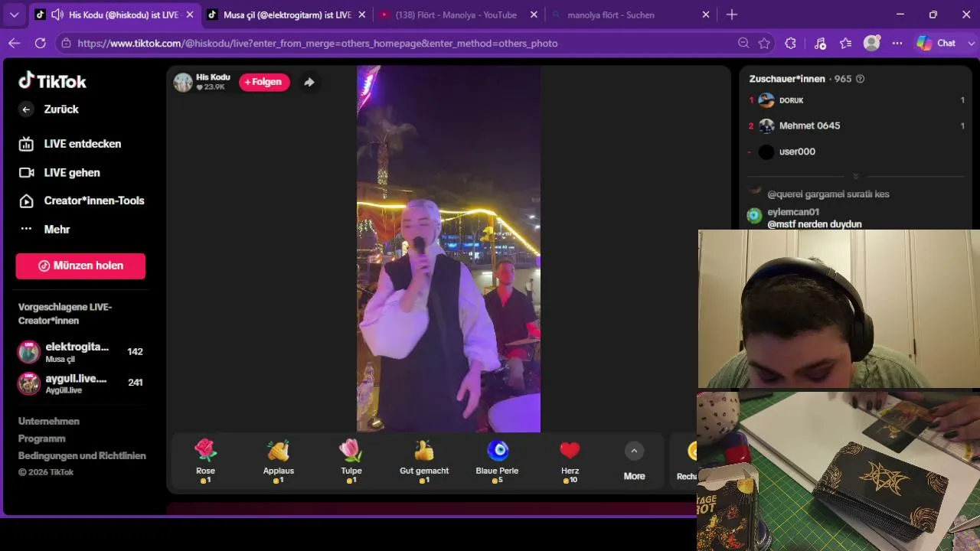Send a Herz gift

pos(570,461)
